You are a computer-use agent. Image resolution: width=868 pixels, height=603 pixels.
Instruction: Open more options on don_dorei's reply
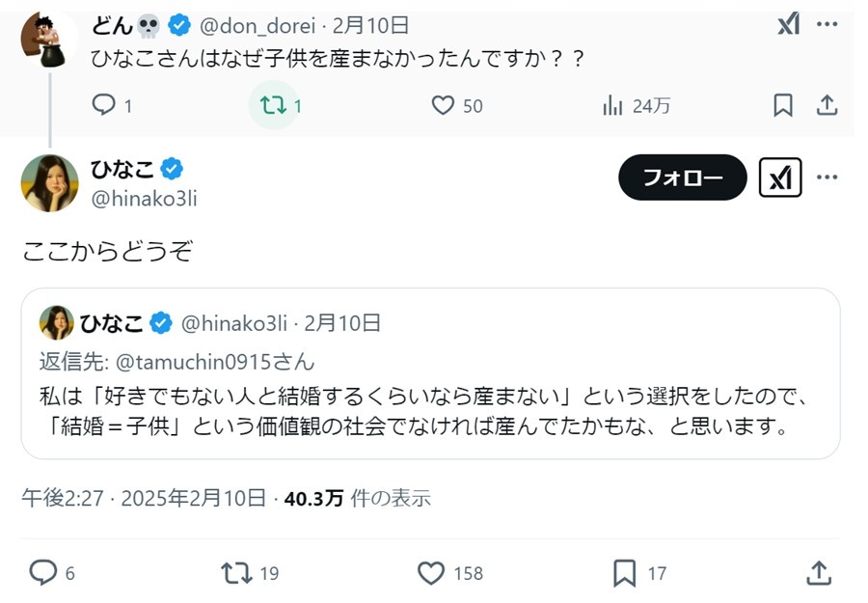tap(827, 25)
